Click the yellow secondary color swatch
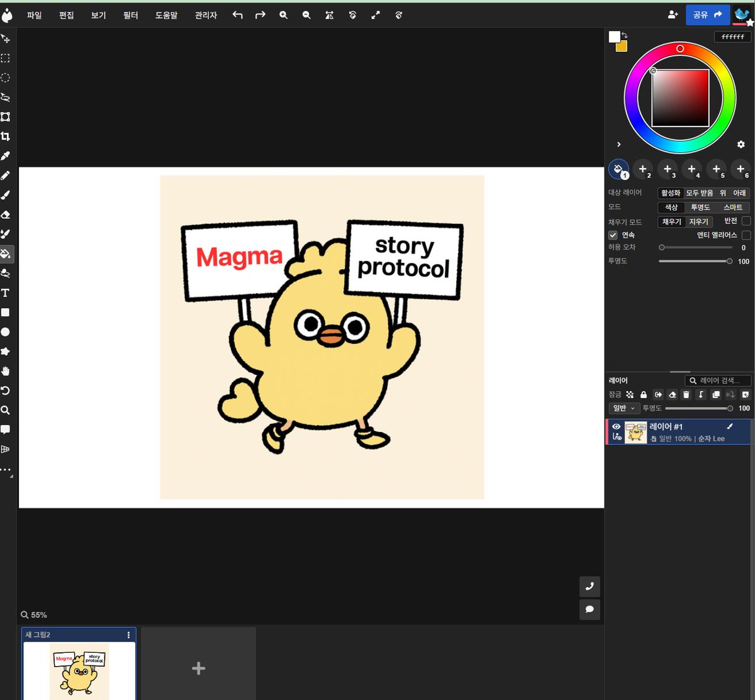Image resolution: width=755 pixels, height=700 pixels. pos(622,46)
